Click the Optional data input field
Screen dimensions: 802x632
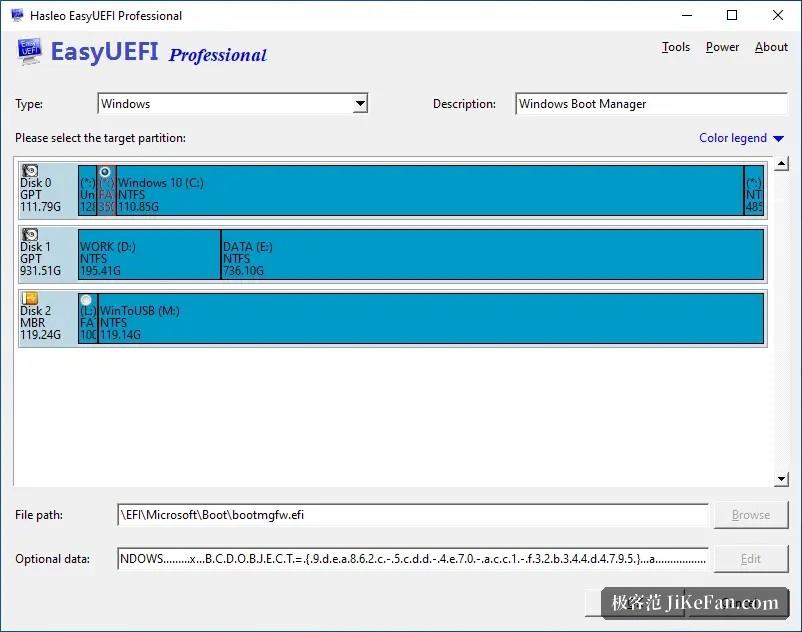tap(413, 559)
